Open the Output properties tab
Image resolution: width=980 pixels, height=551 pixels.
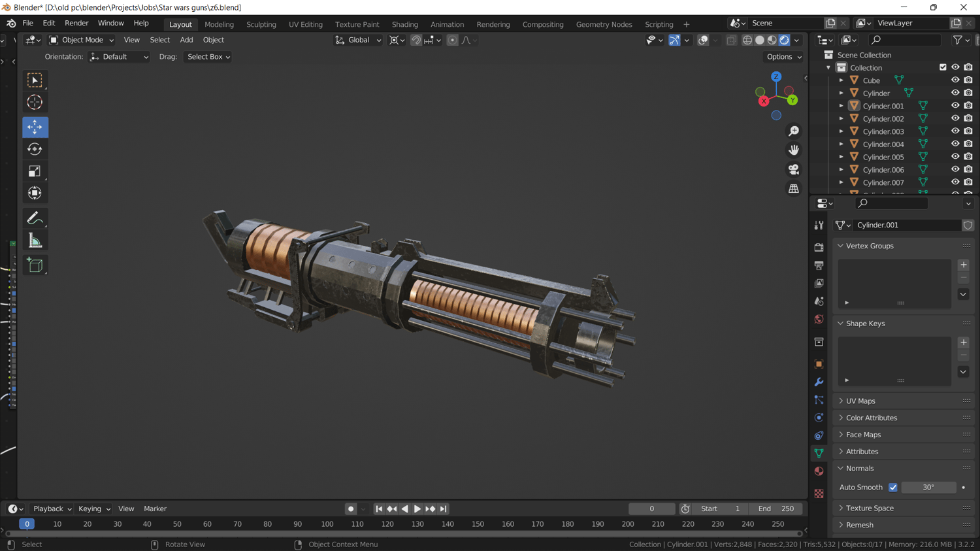[x=819, y=265]
